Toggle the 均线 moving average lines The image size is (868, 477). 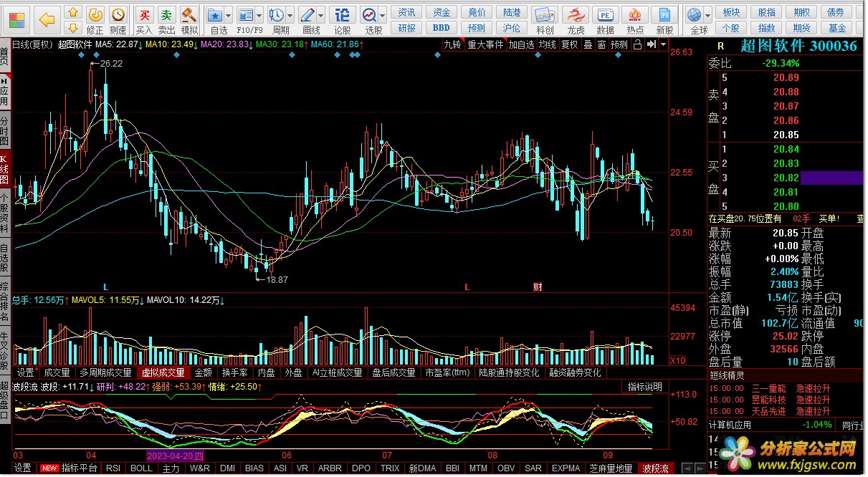pos(548,44)
